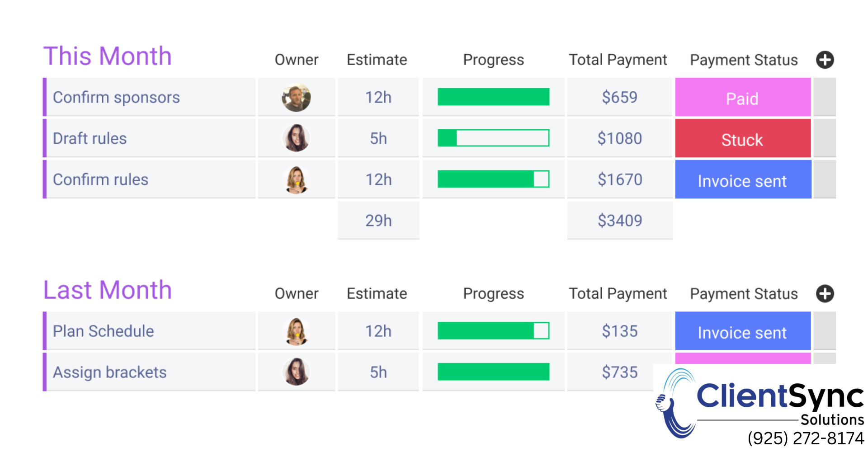Add column with This Month plus icon
Screen dimensions: 868x452
[x=825, y=60]
